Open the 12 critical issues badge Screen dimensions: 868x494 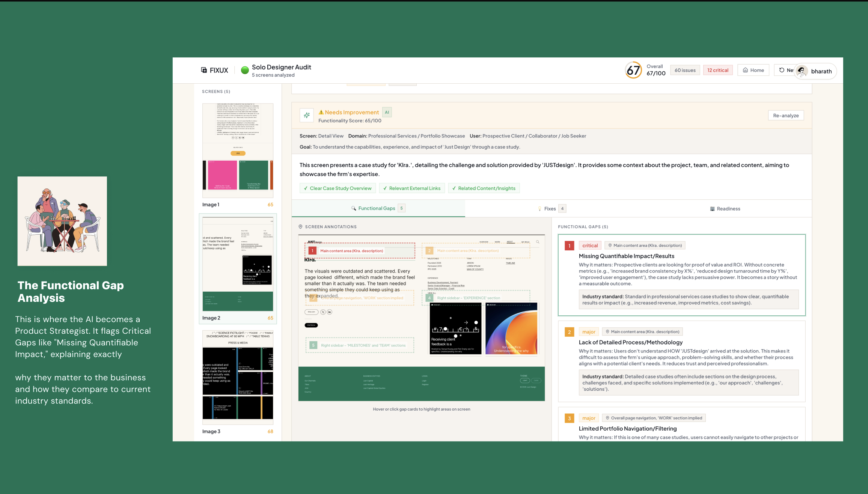[x=718, y=70]
